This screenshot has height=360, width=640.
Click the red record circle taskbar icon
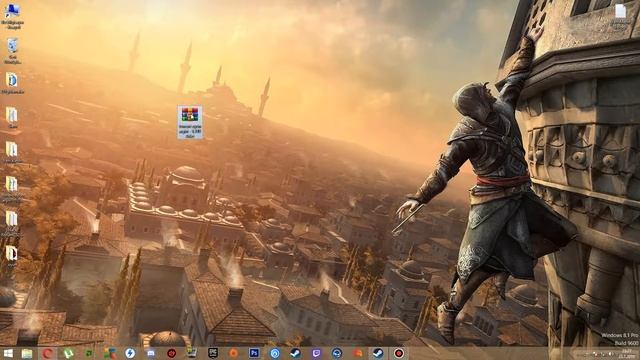pyautogui.click(x=399, y=353)
